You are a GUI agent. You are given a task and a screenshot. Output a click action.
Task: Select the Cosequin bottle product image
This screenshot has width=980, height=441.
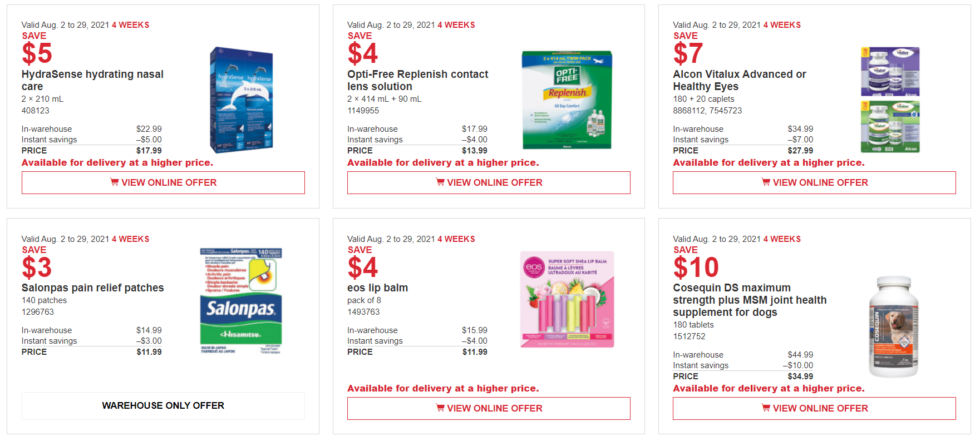893,327
